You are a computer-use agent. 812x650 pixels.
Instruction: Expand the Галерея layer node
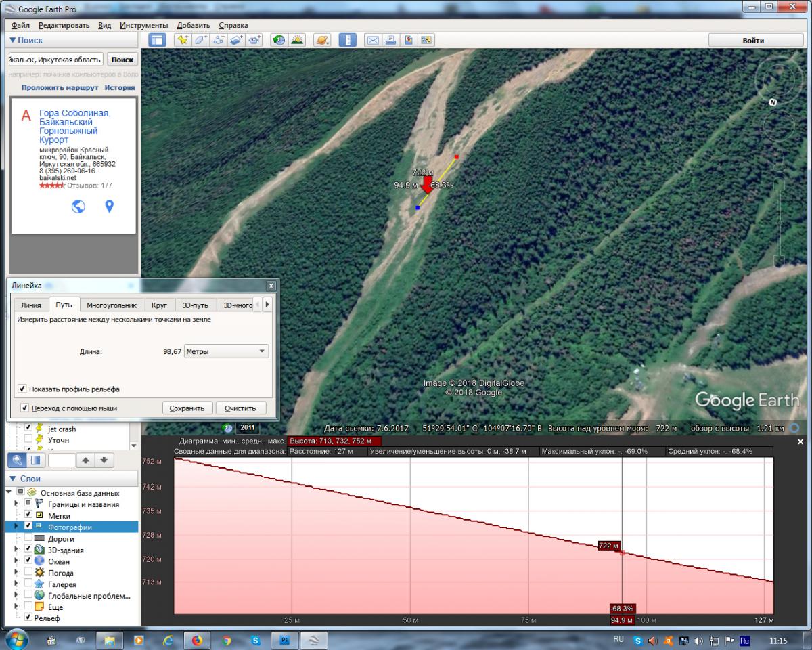[x=16, y=584]
